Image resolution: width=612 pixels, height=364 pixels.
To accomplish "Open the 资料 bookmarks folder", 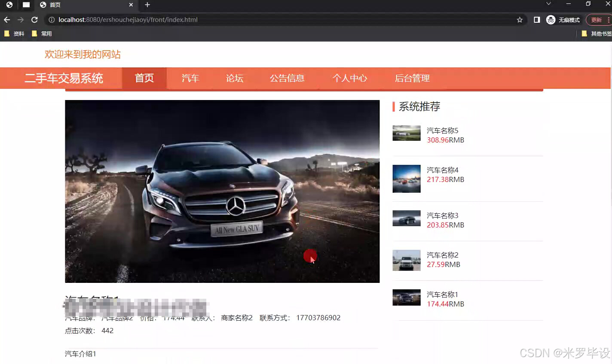I will (x=14, y=33).
